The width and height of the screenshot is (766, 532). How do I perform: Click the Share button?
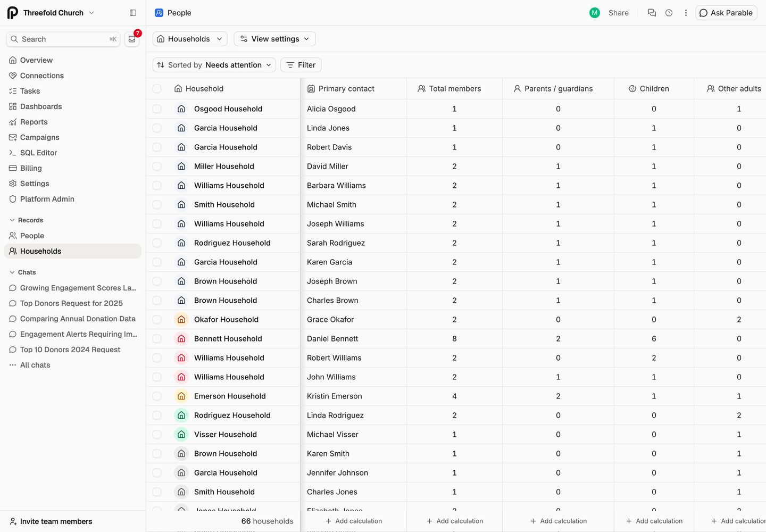(x=619, y=13)
